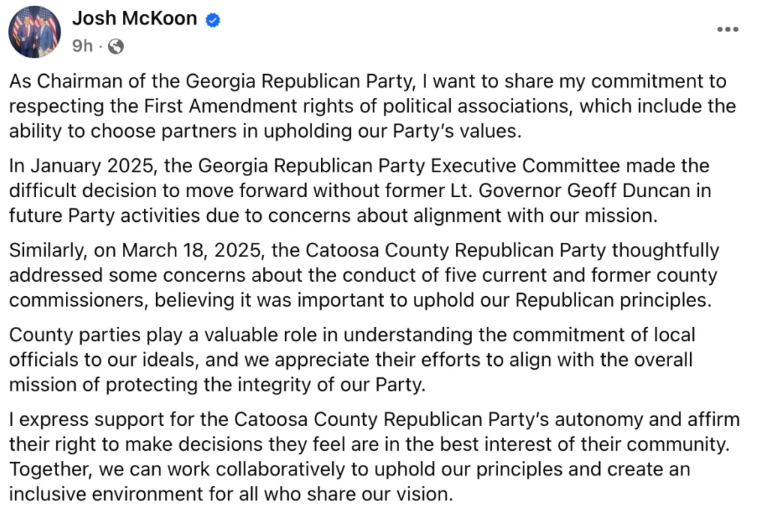Click the paragraph starting "In January 2025"
Screen dimensions: 759x507
(370, 191)
